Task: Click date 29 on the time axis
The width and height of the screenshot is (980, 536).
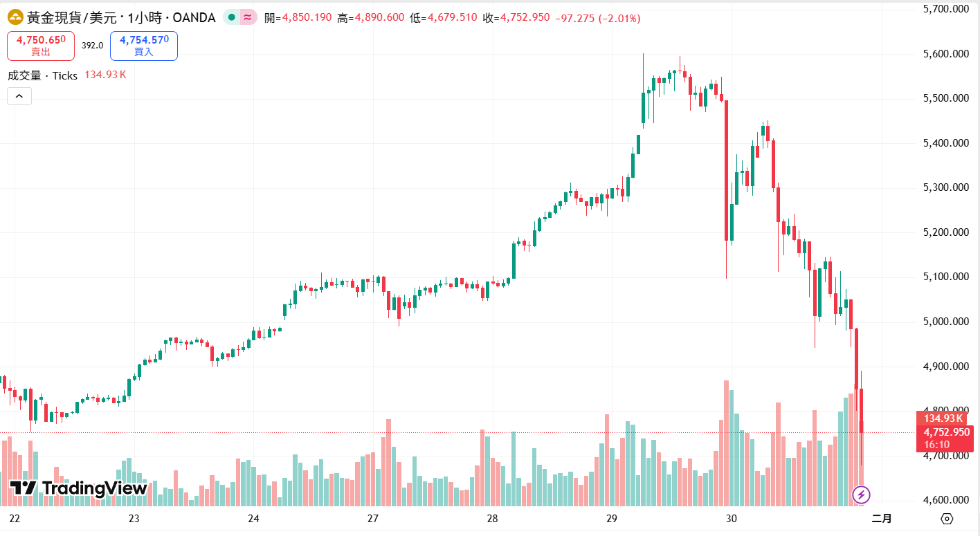Action: [612, 519]
